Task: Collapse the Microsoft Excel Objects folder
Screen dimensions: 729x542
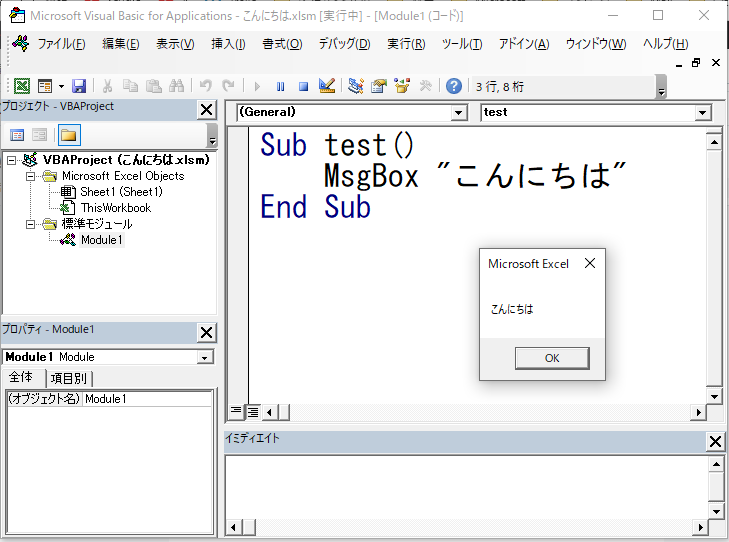Action: pyautogui.click(x=30, y=176)
